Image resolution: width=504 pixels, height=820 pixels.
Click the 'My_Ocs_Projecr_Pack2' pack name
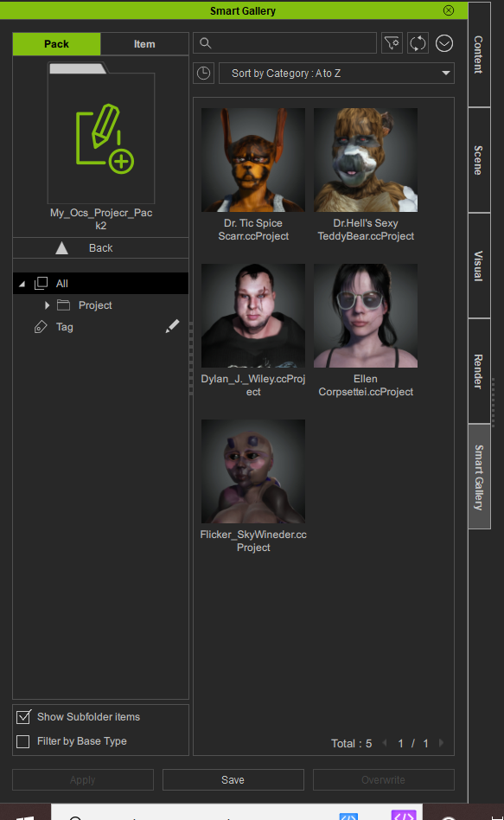[101, 219]
